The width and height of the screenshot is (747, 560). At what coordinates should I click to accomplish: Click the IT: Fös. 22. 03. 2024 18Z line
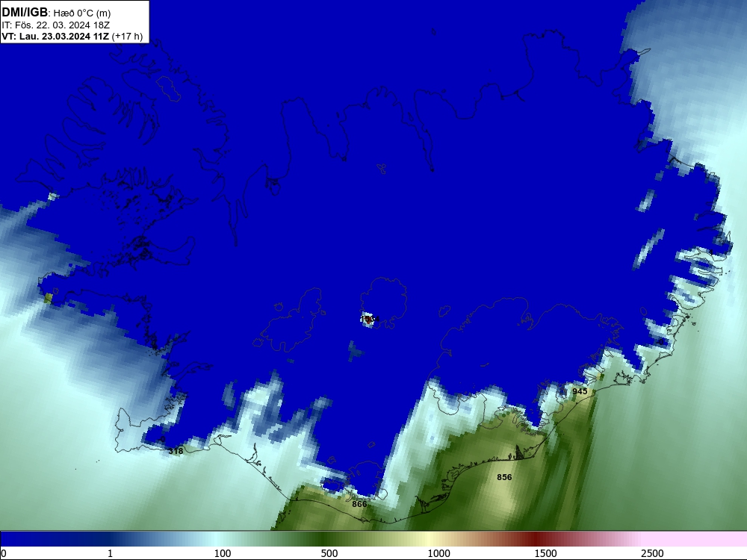[56, 25]
